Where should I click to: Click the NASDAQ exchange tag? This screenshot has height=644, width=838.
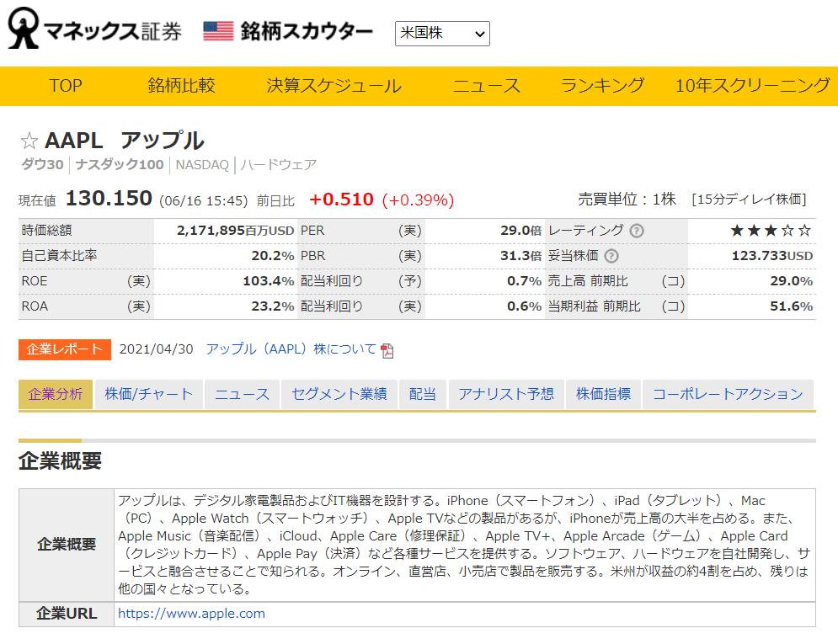point(202,165)
